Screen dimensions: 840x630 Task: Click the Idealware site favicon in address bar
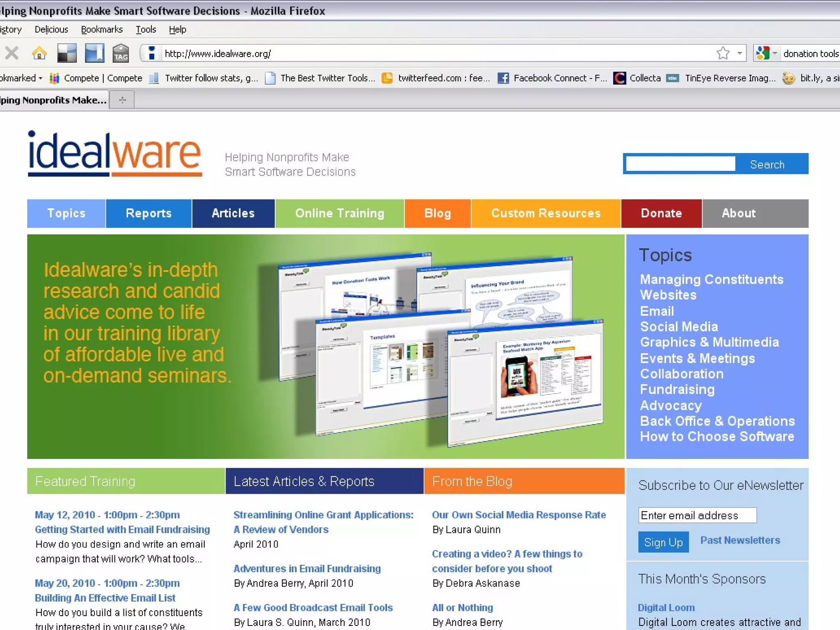point(152,53)
